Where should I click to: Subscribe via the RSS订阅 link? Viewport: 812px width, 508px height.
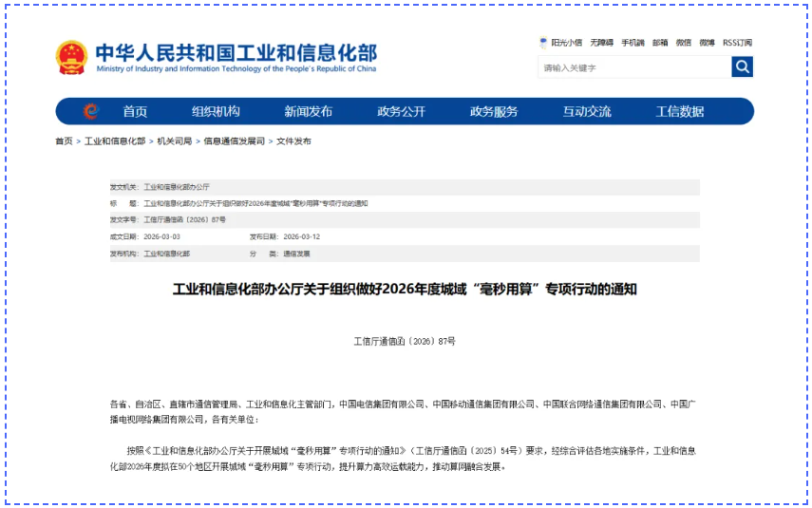pos(738,43)
